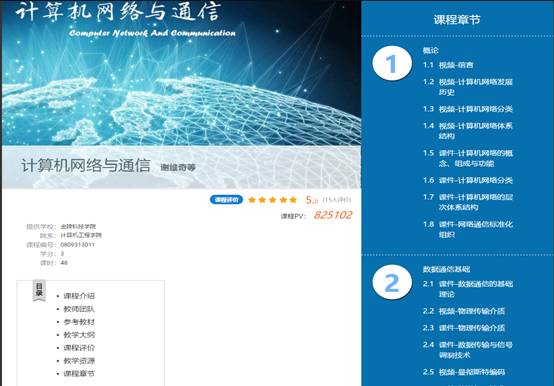The height and width of the screenshot is (386, 554).
Task: Click the third rating star
Action: pos(272,200)
